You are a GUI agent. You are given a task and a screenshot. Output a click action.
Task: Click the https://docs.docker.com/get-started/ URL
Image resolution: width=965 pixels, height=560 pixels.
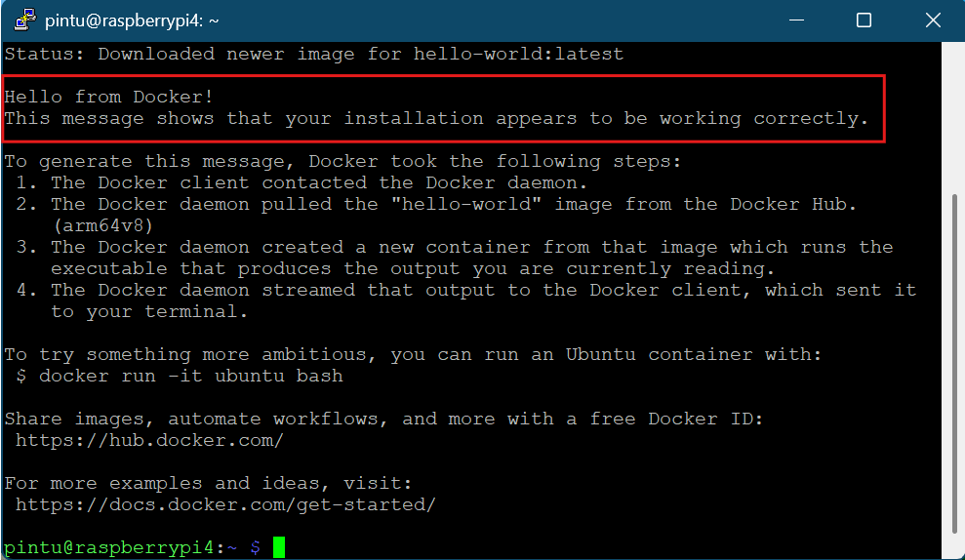coord(225,504)
